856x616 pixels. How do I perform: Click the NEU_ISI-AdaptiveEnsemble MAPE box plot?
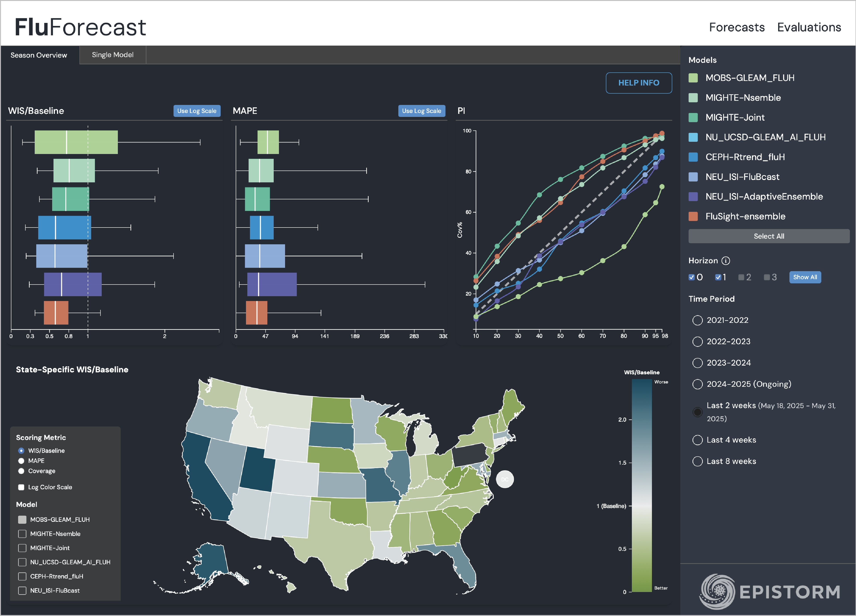(x=272, y=284)
